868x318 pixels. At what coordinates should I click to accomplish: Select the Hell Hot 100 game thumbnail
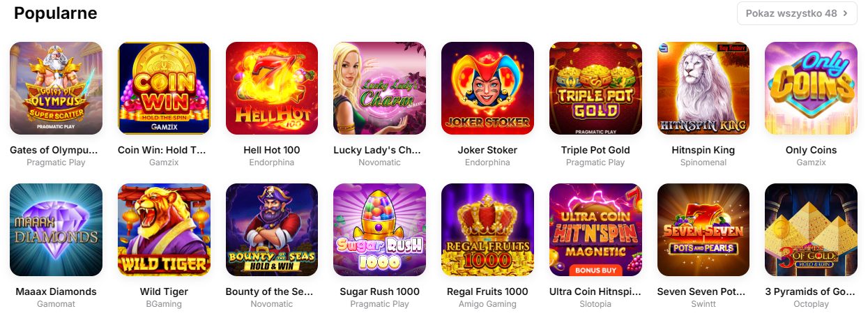tap(272, 88)
